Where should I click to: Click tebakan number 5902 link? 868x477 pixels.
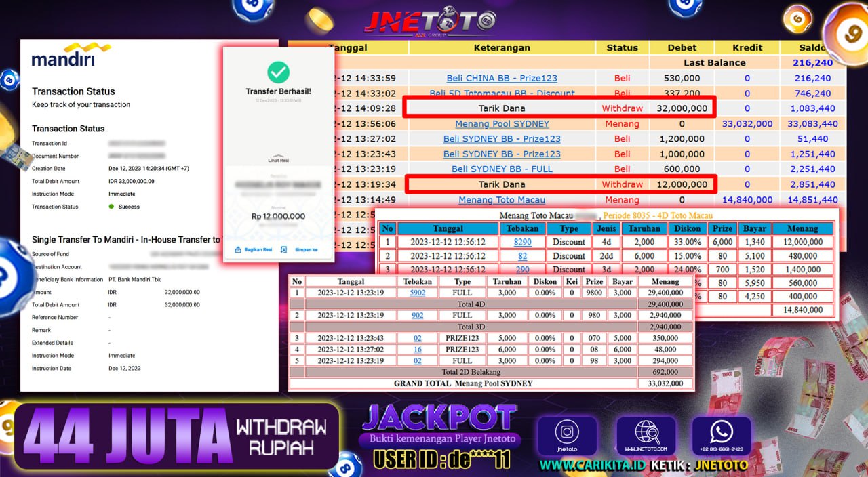coord(418,293)
